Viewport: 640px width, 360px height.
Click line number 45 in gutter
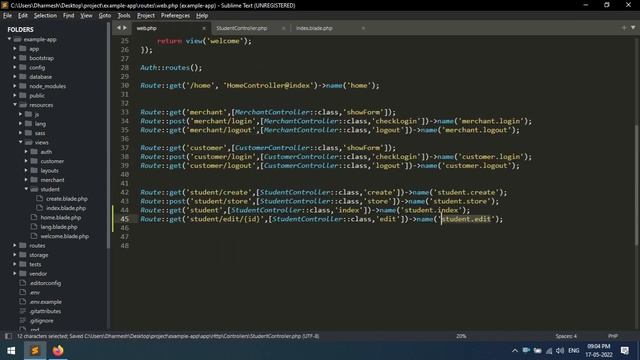[124, 219]
